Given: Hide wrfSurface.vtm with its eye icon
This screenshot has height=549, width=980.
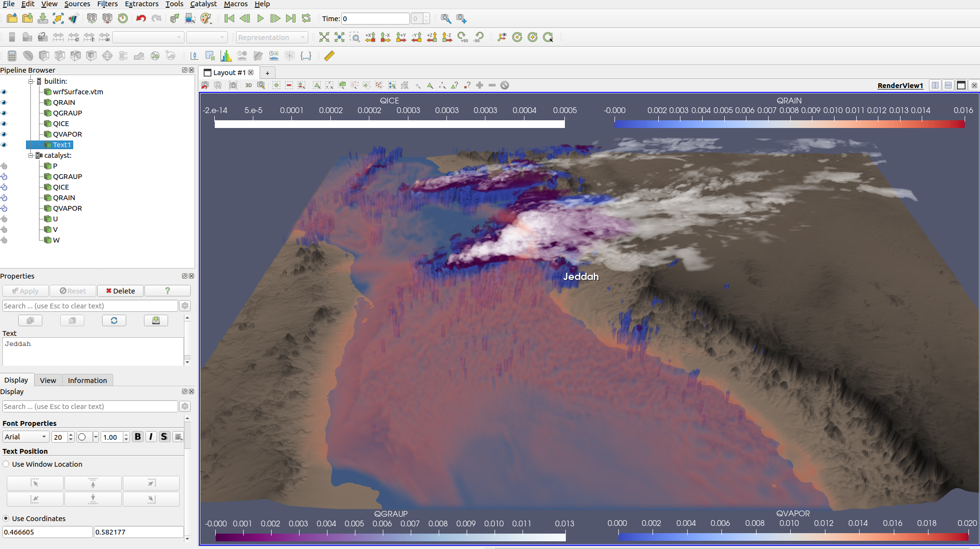Looking at the screenshot, I should click(x=4, y=92).
